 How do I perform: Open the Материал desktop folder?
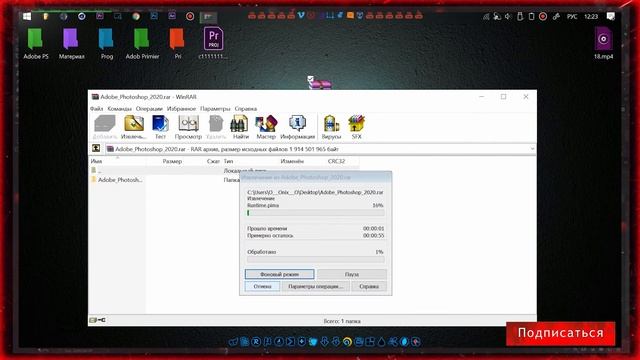(71, 44)
